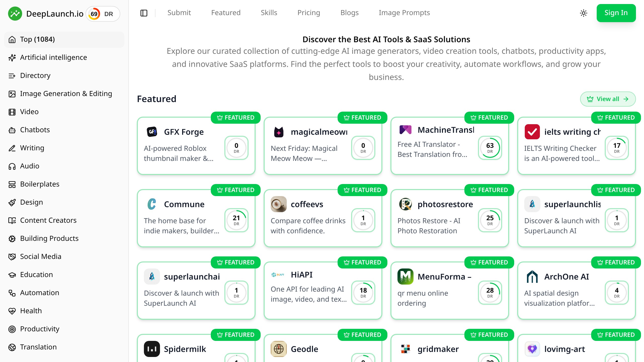Image resolution: width=644 pixels, height=362 pixels.
Task: Click the superlaunchlist rocket icon
Action: (x=532, y=204)
